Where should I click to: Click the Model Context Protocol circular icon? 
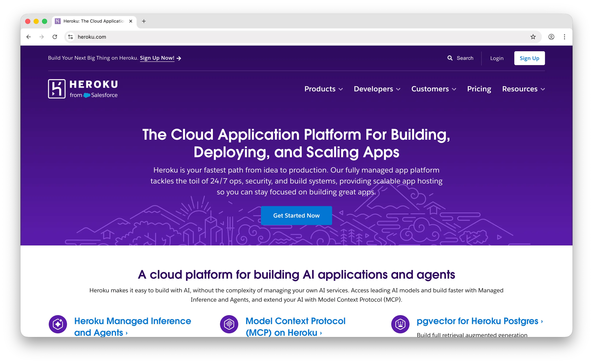(228, 324)
